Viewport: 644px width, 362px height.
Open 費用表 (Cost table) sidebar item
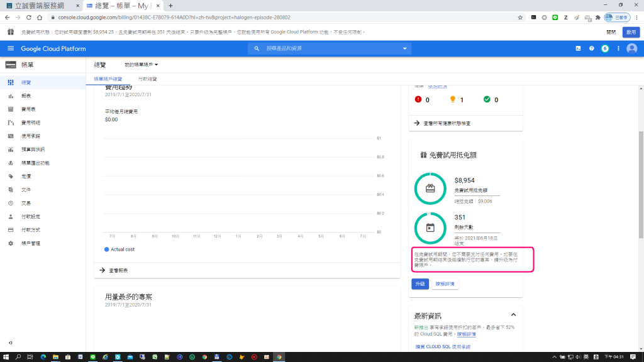click(43, 109)
